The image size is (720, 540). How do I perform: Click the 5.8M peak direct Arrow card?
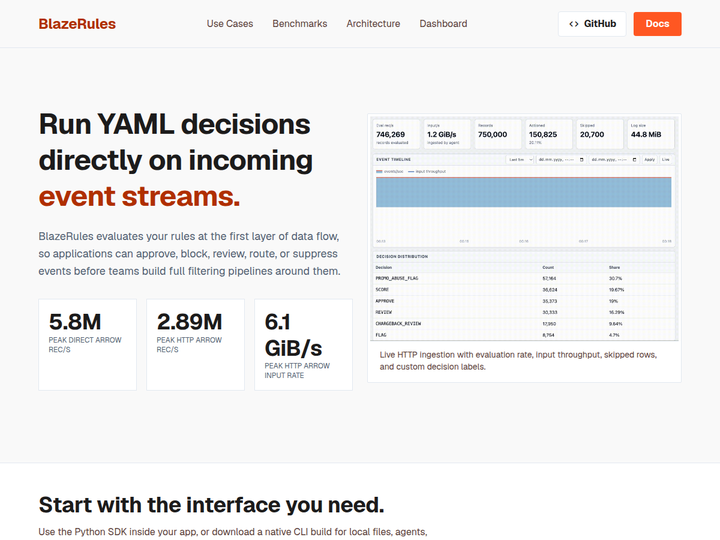[87, 345]
